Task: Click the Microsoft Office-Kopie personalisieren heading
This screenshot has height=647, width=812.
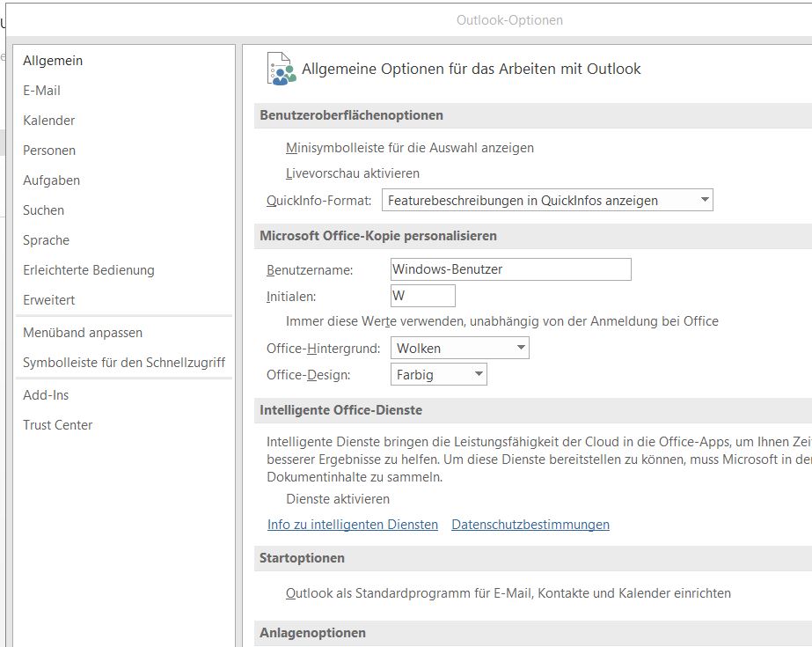Action: tap(378, 236)
